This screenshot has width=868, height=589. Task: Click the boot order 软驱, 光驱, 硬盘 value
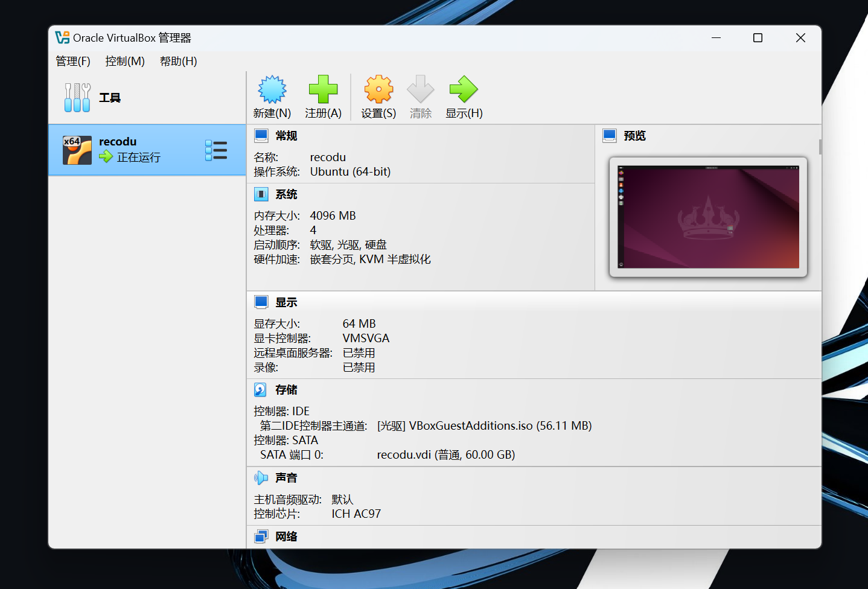coord(348,244)
